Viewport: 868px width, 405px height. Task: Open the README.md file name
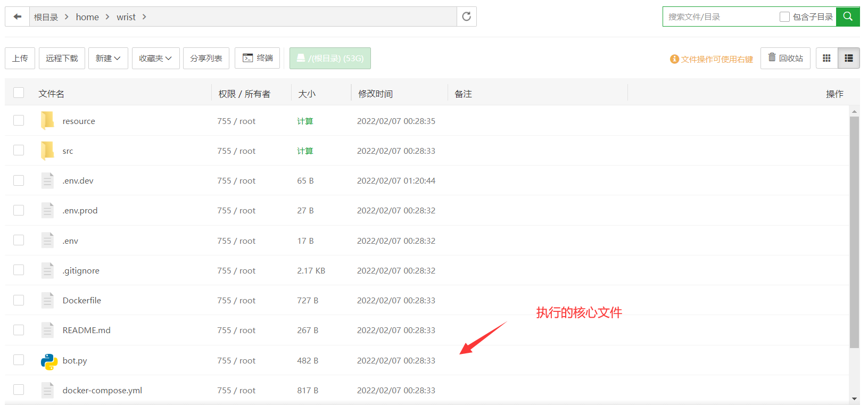coord(87,330)
